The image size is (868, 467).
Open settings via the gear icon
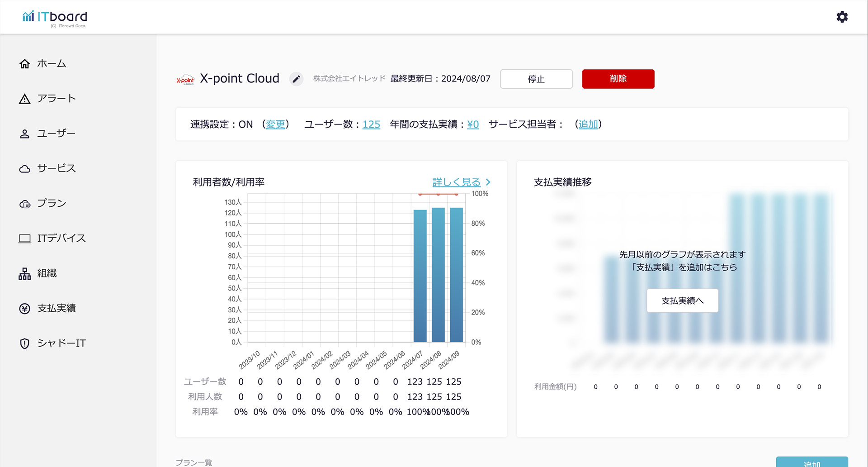tap(842, 17)
